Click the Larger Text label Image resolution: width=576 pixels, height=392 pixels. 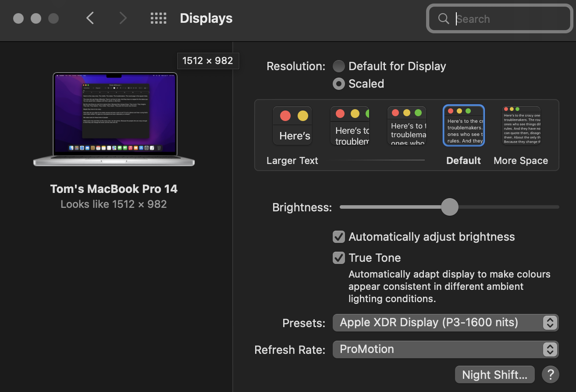(x=292, y=161)
